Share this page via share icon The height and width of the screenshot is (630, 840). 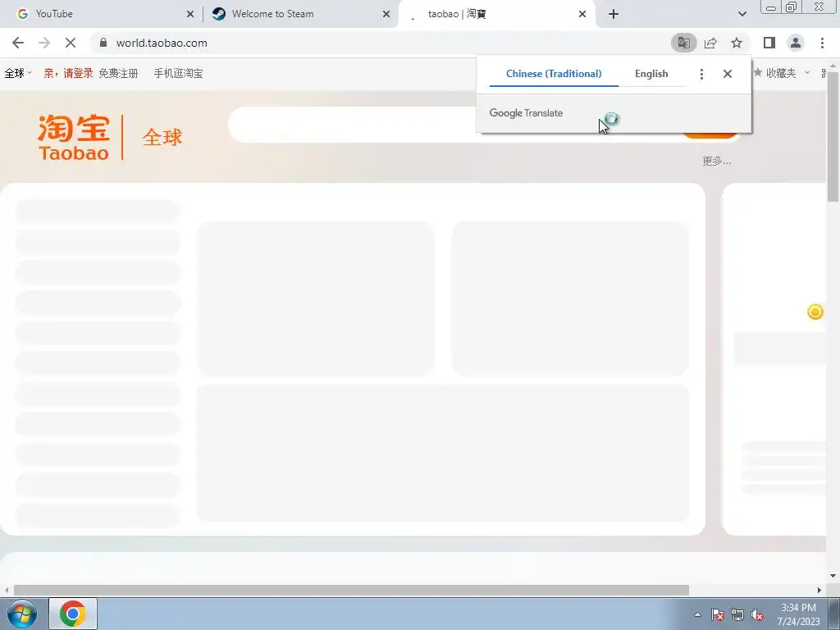710,43
